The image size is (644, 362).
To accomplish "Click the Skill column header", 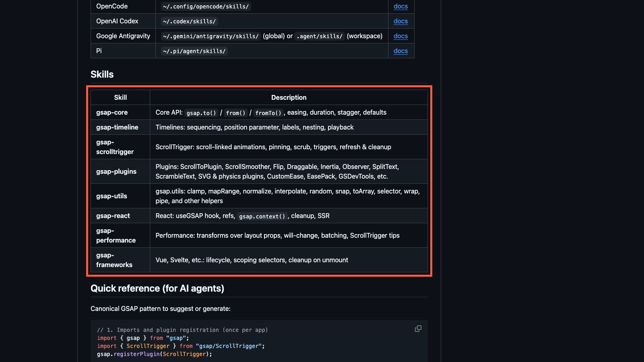I will 120,97.
